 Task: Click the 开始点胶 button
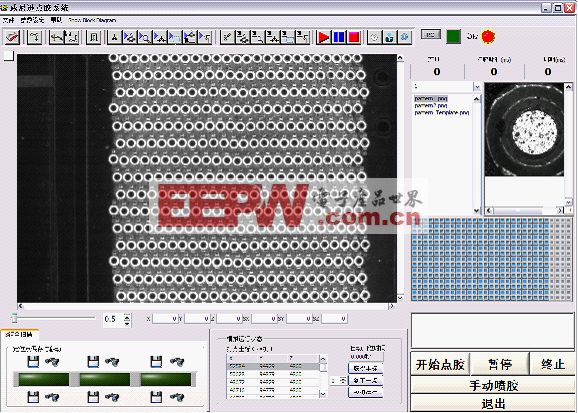[440, 364]
